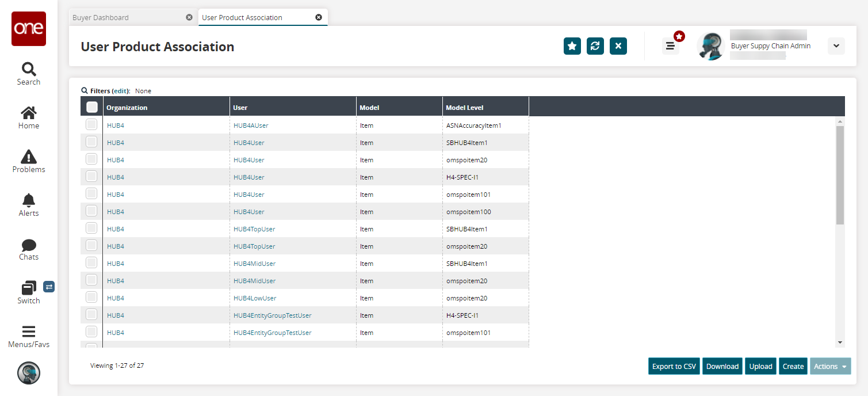Open the Problems warning icon
Image resolution: width=868 pixels, height=396 pixels.
pyautogui.click(x=29, y=157)
